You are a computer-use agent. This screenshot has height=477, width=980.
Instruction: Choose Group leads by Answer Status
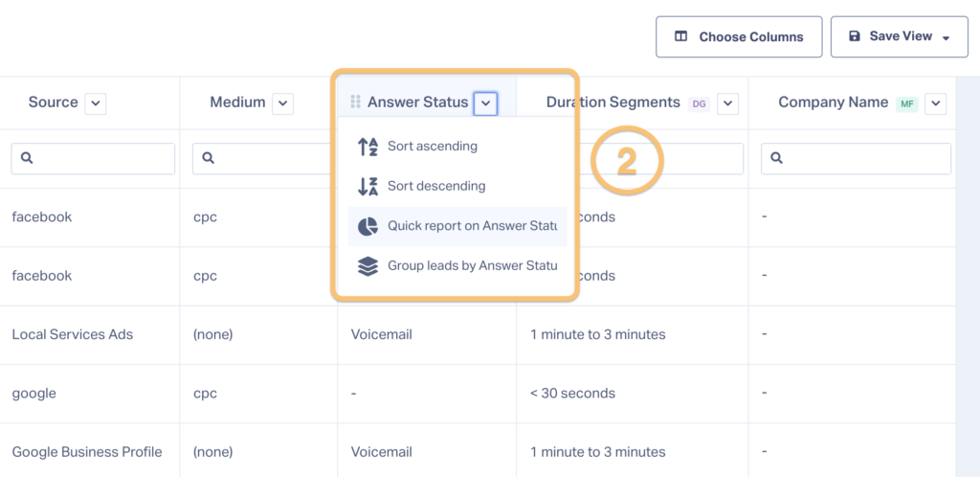pos(457,266)
